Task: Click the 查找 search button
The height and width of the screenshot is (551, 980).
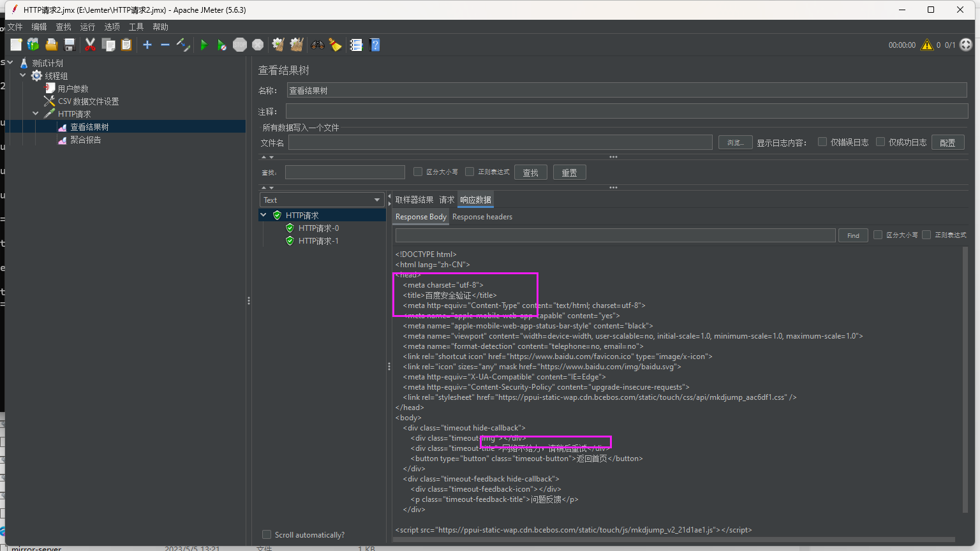Action: (x=531, y=172)
